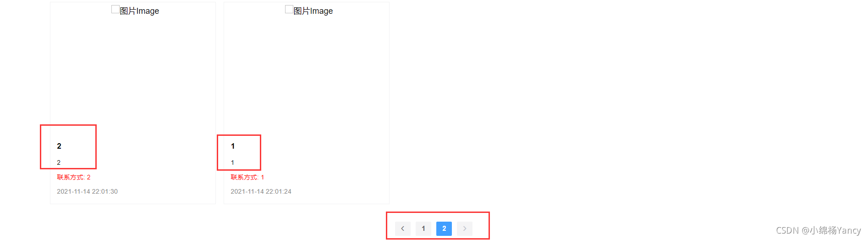Click the 图片Image alt text in first card

pos(139,11)
